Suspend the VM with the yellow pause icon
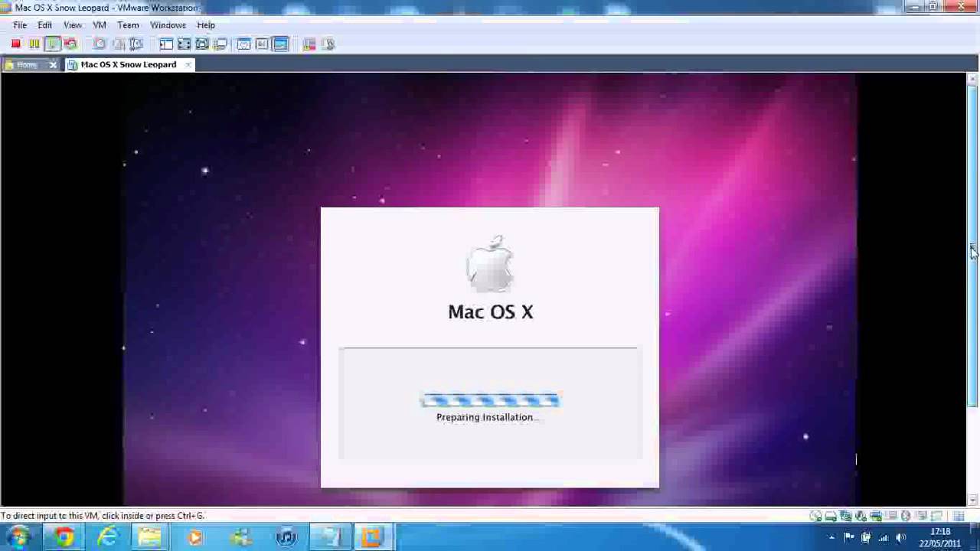 pyautogui.click(x=34, y=44)
